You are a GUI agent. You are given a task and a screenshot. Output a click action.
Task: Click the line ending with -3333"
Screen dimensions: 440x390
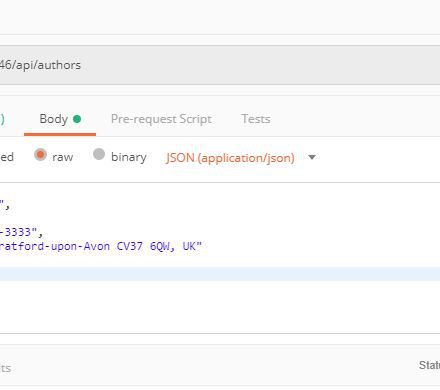21,232
